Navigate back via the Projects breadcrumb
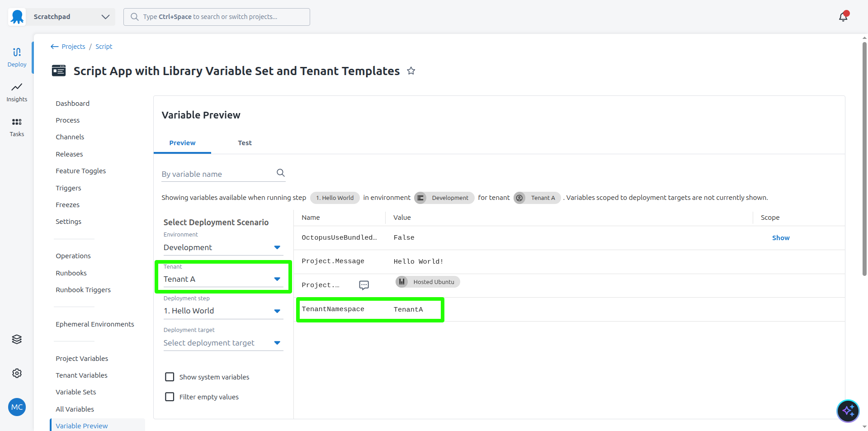This screenshot has height=431, width=868. pos(73,46)
